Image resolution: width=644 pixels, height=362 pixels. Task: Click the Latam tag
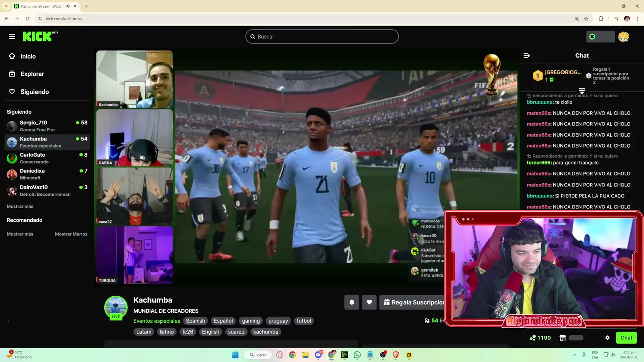tap(144, 332)
